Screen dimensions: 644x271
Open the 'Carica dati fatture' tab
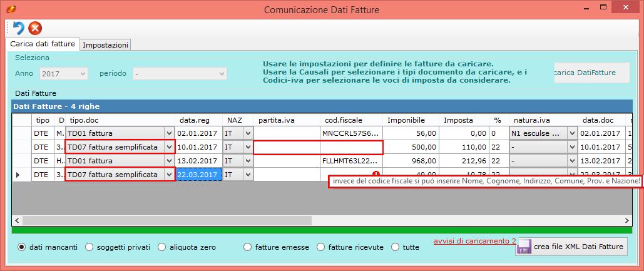click(x=43, y=44)
